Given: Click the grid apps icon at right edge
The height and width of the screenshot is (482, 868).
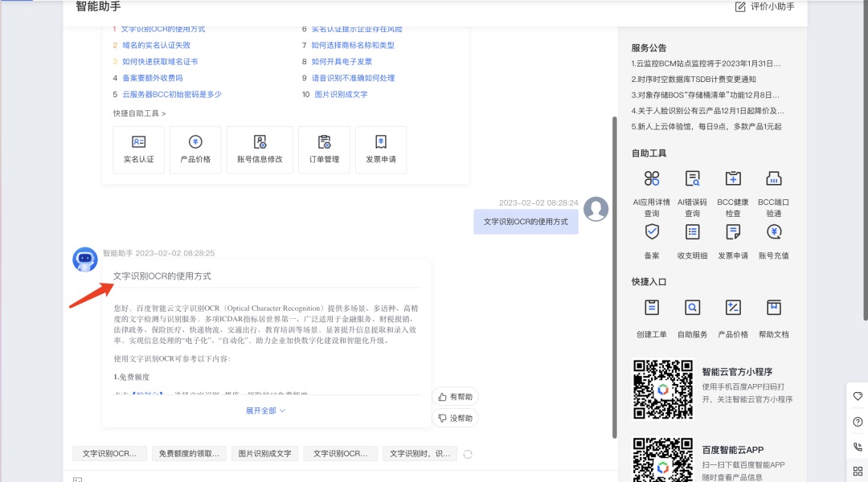Looking at the screenshot, I should tap(858, 471).
